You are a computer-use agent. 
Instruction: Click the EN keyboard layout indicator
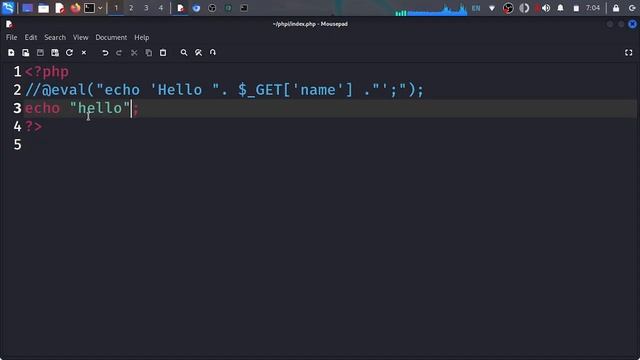pos(476,8)
